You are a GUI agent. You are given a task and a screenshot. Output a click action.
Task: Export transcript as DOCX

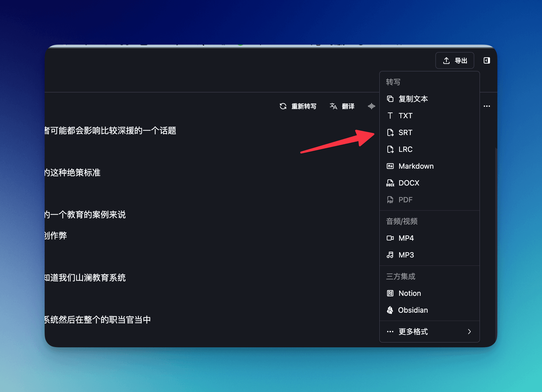tap(430, 183)
